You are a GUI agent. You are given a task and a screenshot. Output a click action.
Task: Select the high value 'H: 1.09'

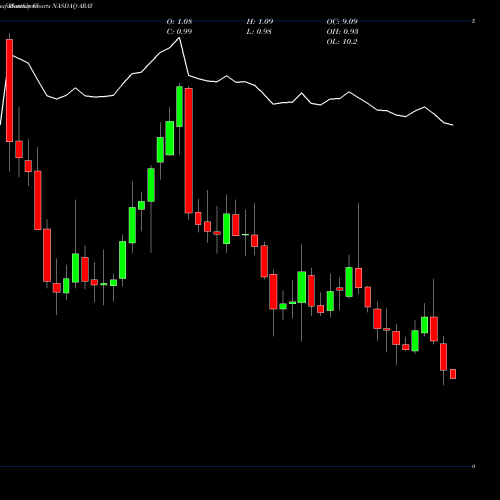(260, 21)
